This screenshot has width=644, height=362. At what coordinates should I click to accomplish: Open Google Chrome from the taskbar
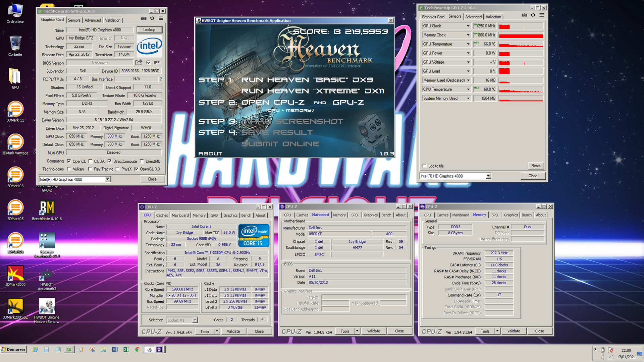click(x=138, y=350)
